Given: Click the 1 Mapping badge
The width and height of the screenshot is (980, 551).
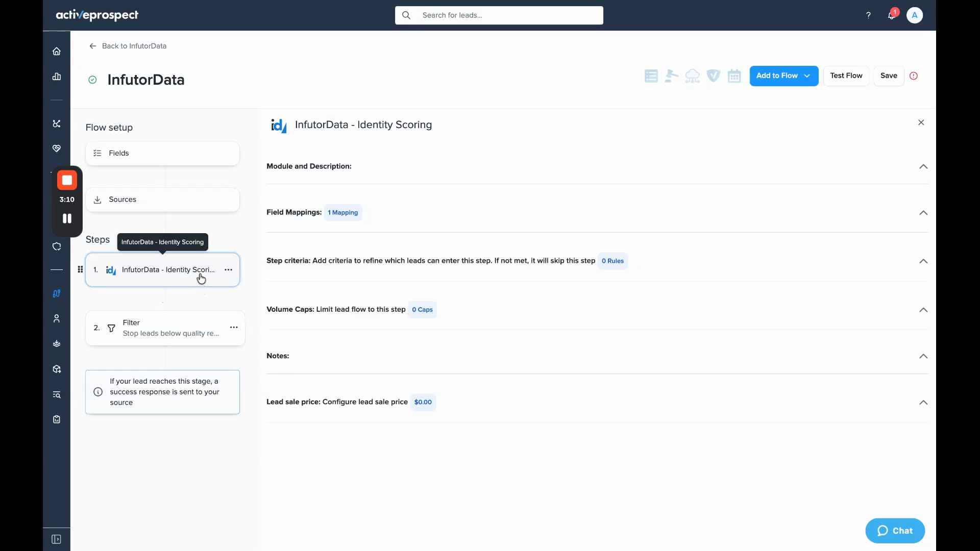Looking at the screenshot, I should tap(343, 212).
